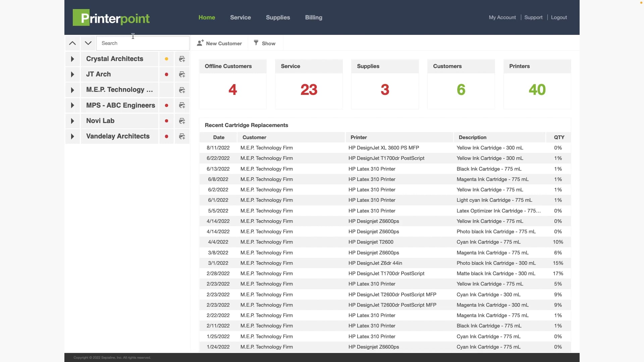The height and width of the screenshot is (362, 644).
Task: Click the print/queue icon for Crystal Architects
Action: (182, 59)
